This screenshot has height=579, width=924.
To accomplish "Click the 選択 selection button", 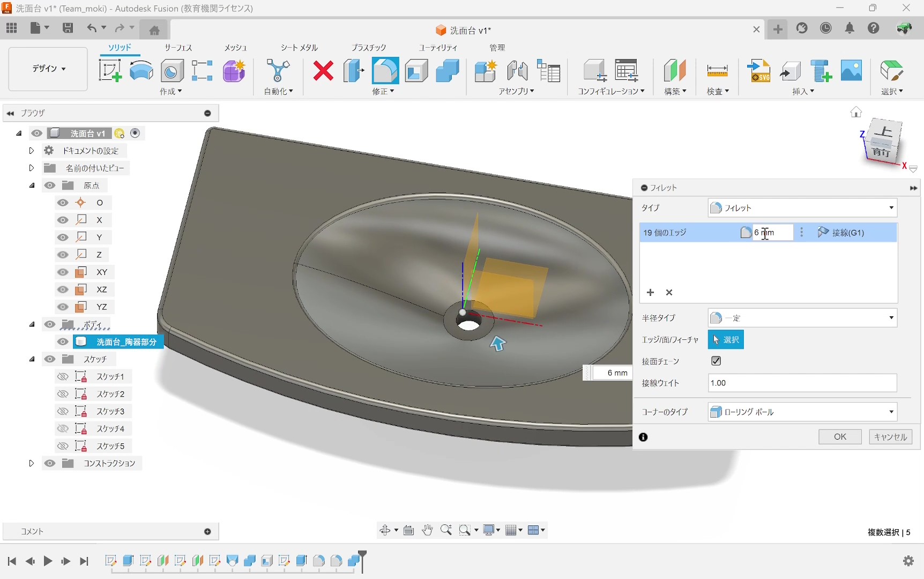I will [726, 340].
